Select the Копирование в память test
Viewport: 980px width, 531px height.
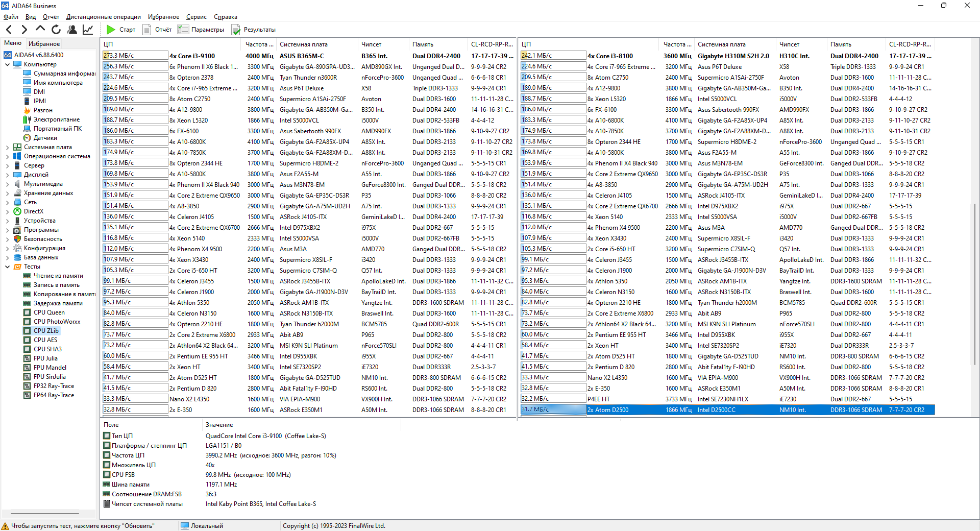[59, 294]
